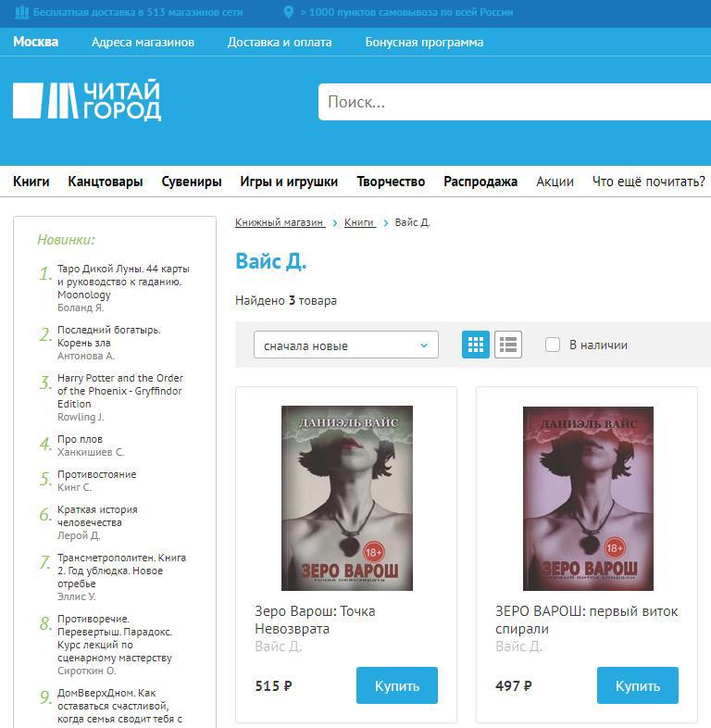Switch to grid view layout

[x=476, y=345]
